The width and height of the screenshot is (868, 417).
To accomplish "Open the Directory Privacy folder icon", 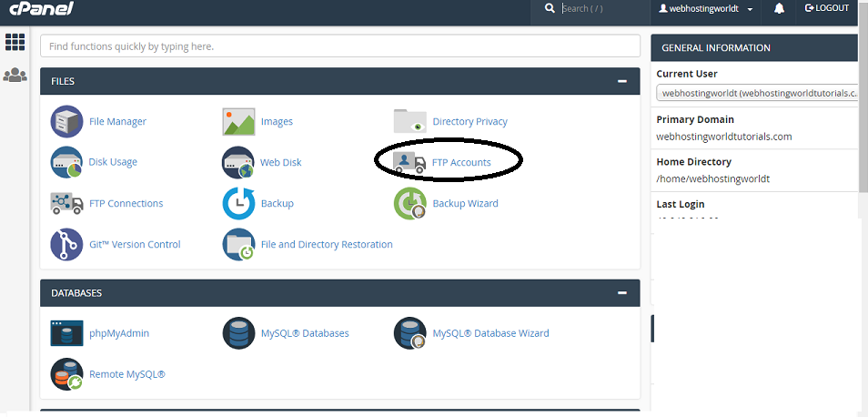I will (x=410, y=121).
